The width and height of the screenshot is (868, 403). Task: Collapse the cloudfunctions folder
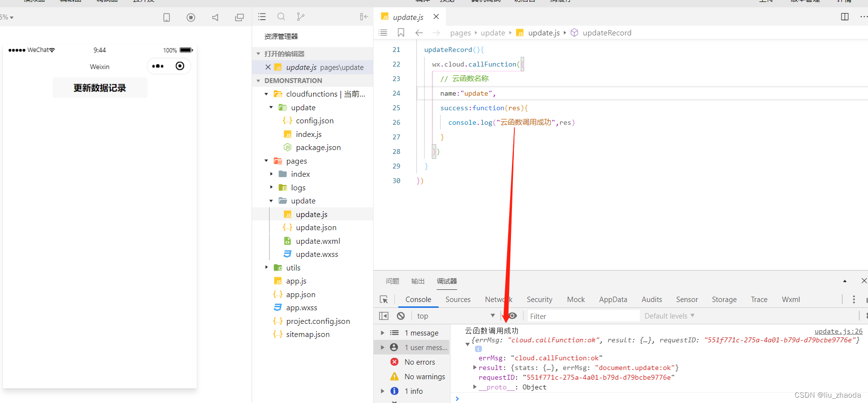266,94
